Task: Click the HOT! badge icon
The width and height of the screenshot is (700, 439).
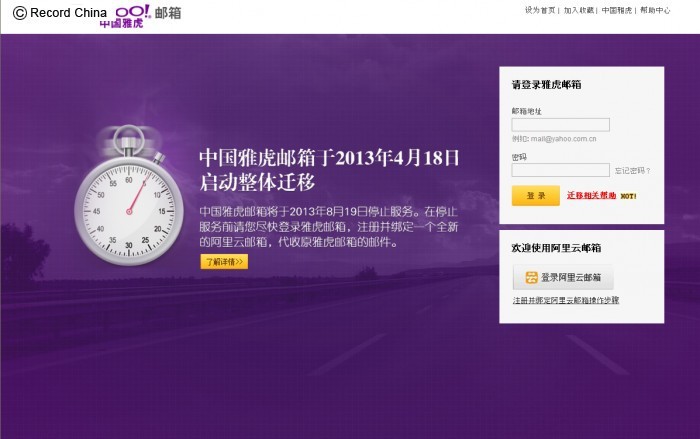Action: [628, 196]
